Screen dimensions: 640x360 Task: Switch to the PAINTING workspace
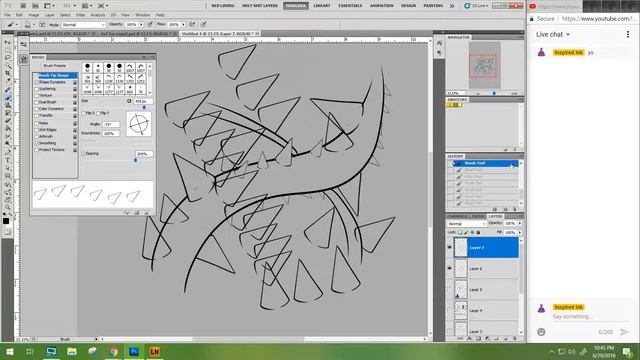[433, 6]
